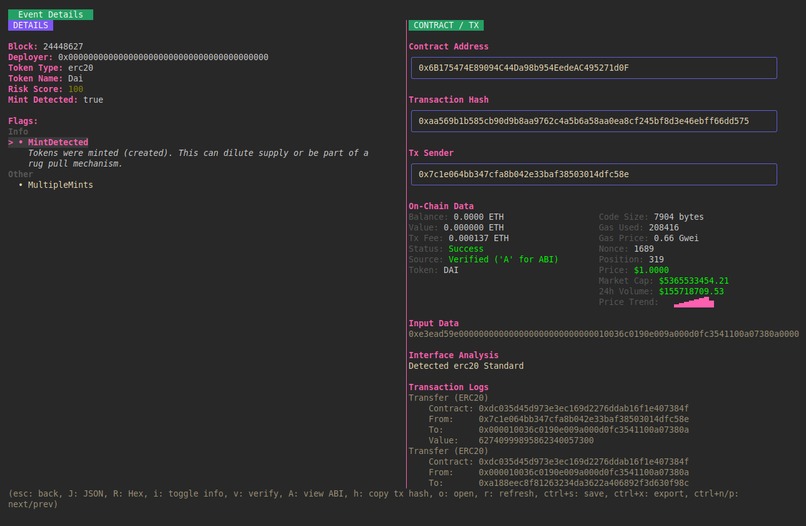Switch to the CONTRACT / TX panel header

point(446,25)
